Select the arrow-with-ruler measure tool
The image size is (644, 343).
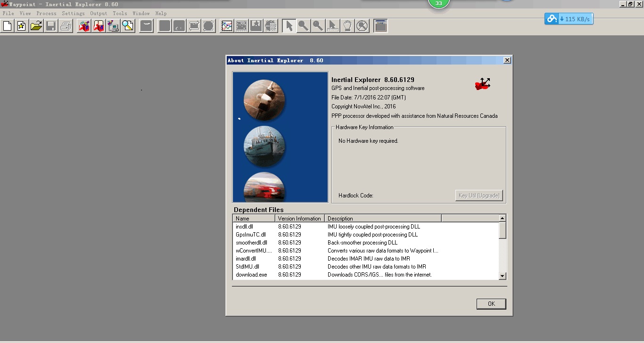[333, 26]
